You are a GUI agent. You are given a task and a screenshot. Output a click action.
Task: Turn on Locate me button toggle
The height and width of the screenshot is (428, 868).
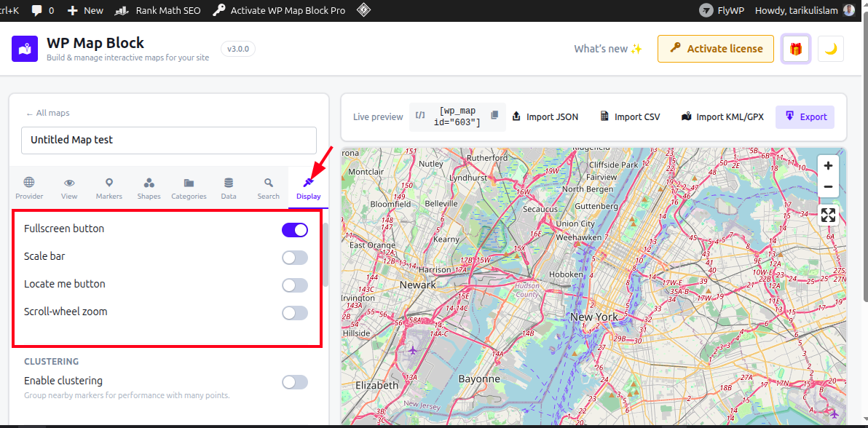[x=294, y=286]
